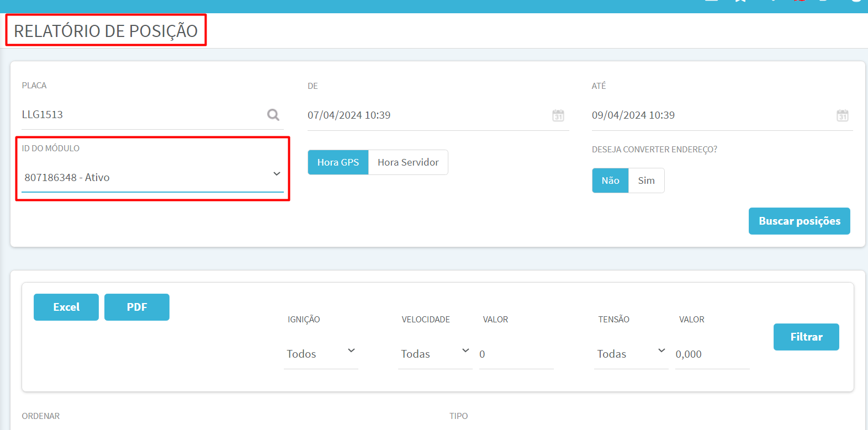868x430 pixels.
Task: Open the calendar picker for the DE date
Action: coord(558,115)
